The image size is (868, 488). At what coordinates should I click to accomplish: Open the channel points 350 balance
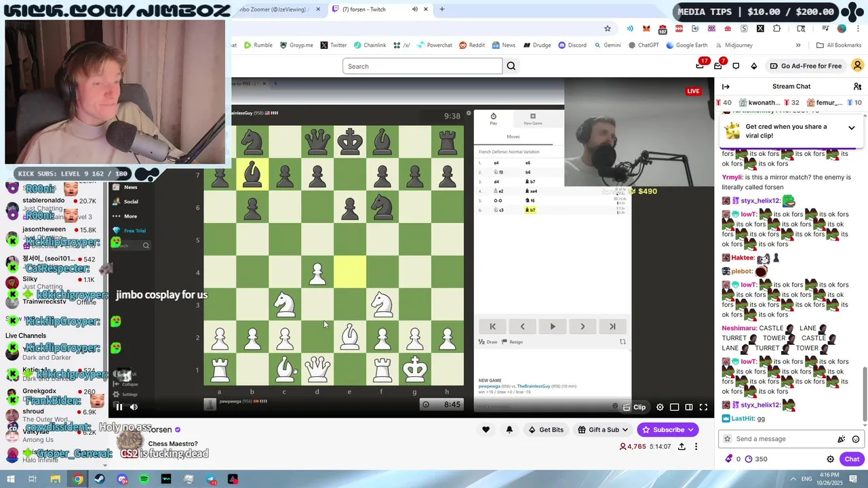(756, 459)
